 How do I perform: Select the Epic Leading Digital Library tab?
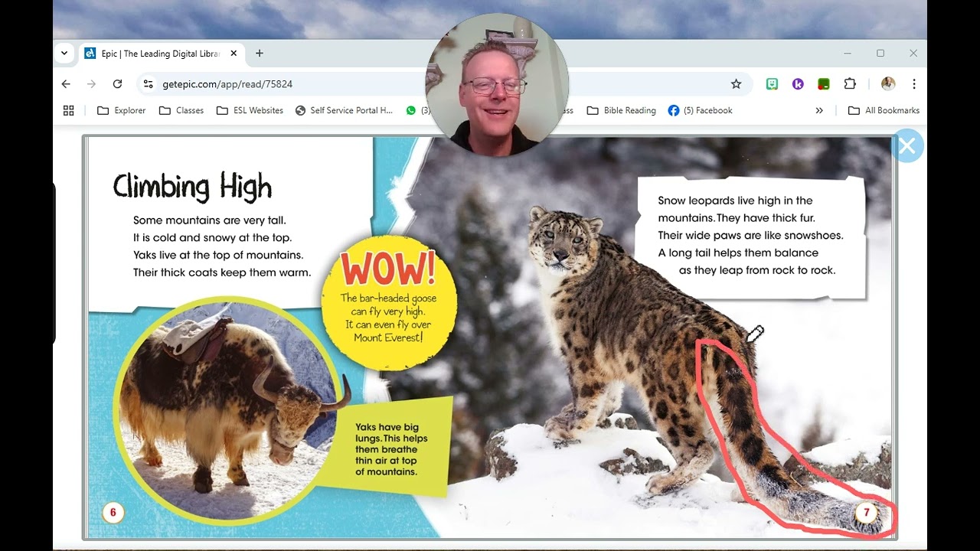pyautogui.click(x=161, y=54)
